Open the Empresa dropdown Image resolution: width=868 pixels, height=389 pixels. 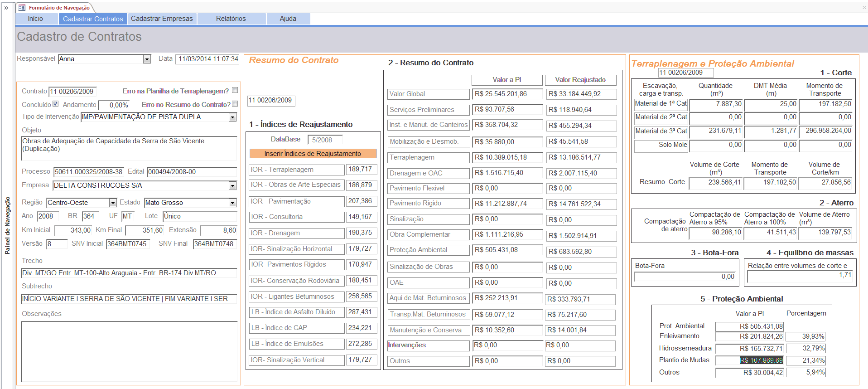pos(232,185)
